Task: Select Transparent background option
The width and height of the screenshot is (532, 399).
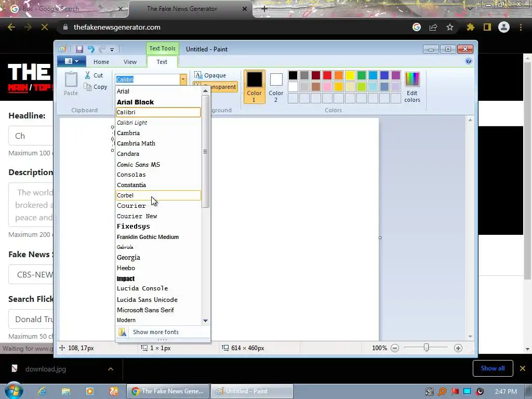Action: (215, 87)
